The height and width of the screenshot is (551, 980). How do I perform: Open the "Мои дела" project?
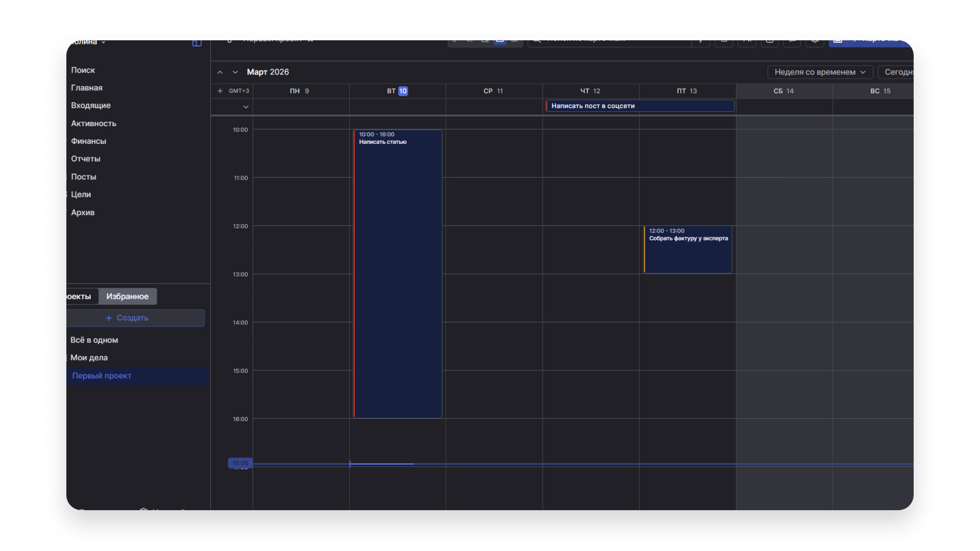point(89,358)
